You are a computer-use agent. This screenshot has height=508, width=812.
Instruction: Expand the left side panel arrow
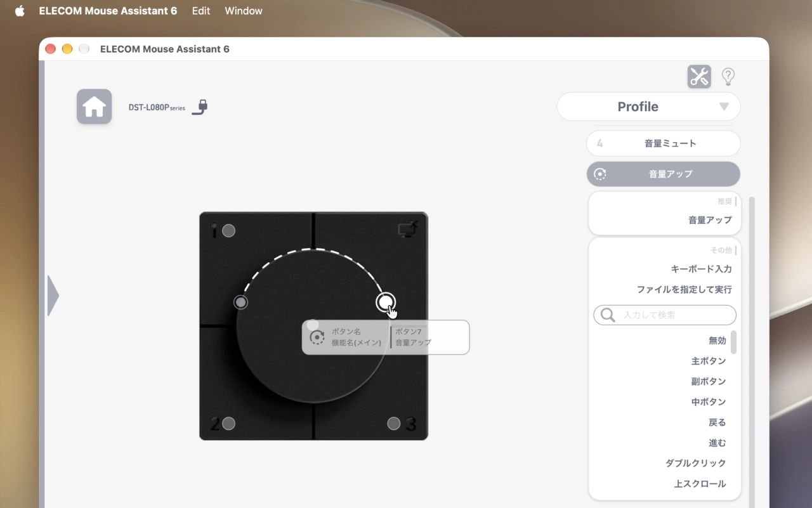[x=53, y=296]
